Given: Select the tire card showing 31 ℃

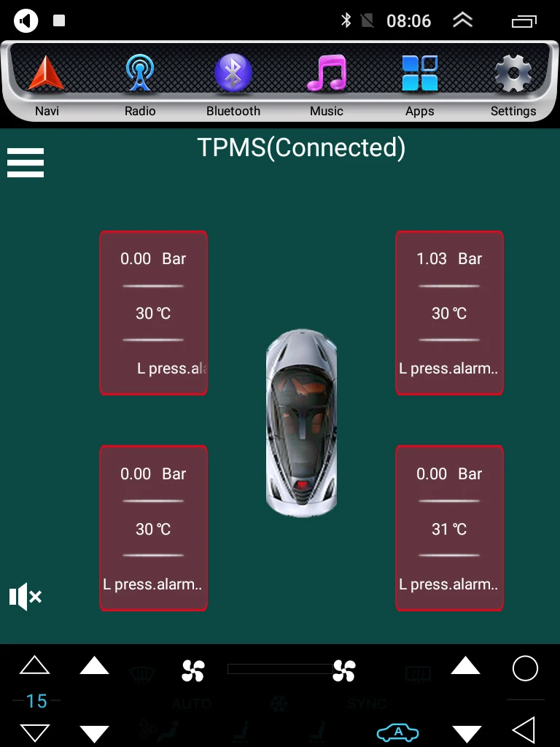Looking at the screenshot, I should (449, 528).
